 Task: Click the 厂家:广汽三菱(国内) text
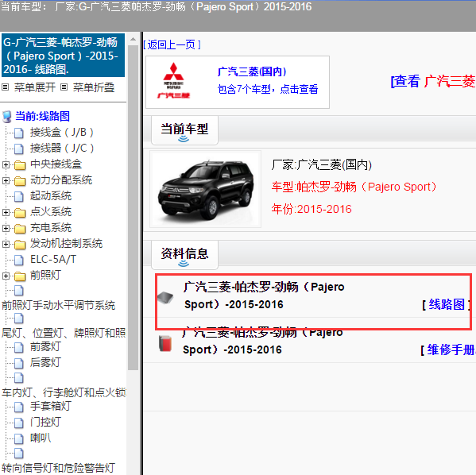coord(322,164)
